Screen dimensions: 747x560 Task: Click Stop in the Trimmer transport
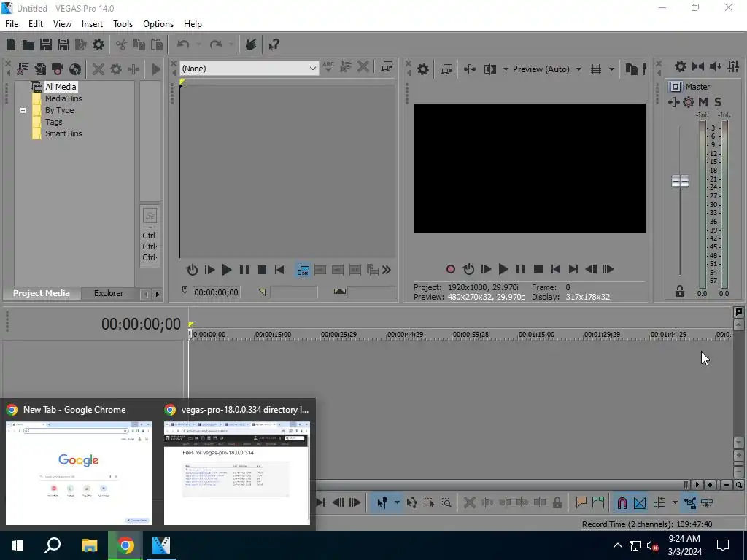click(x=262, y=270)
